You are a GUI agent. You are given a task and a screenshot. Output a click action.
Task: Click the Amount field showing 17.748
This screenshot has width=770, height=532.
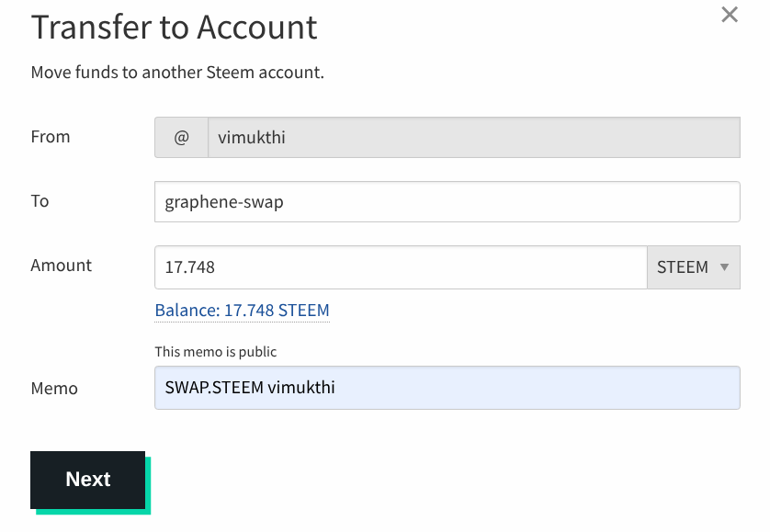[401, 267]
